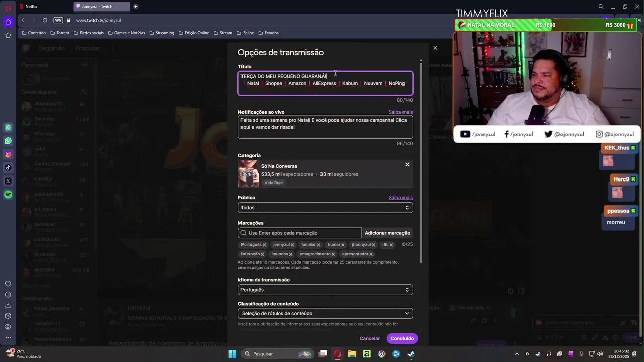The height and width of the screenshot is (362, 644).
Task: Close the Opções de transmissão dialog
Action: click(435, 48)
